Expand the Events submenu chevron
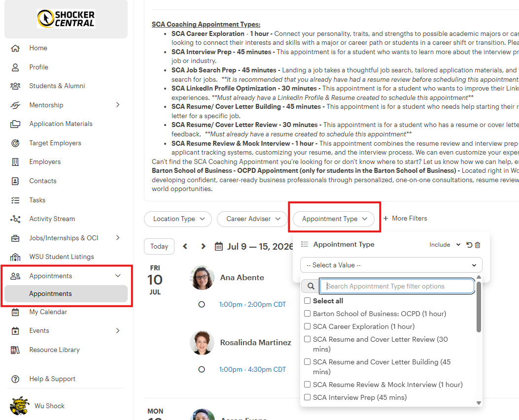 point(118,331)
